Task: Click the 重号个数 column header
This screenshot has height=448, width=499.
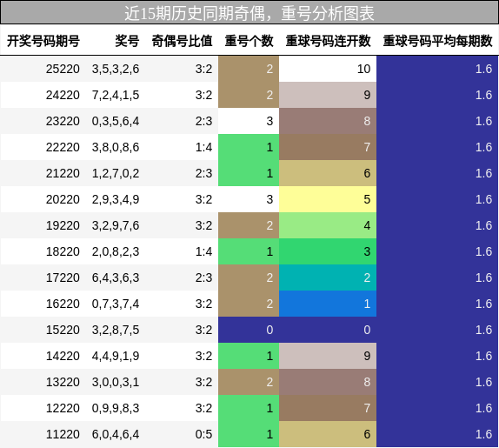Action: (x=249, y=41)
